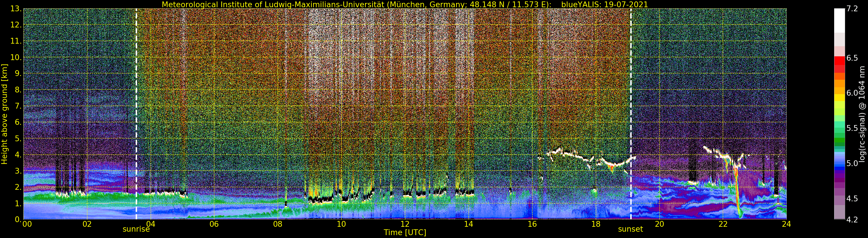868x238 pixels.
Task: Pick the white band at the colorbar top
Action: (x=839, y=20)
